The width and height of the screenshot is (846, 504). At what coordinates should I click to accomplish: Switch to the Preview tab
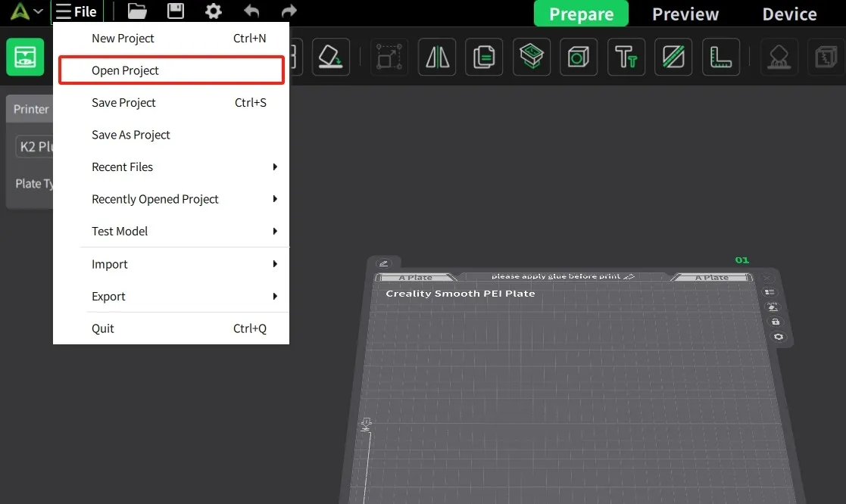[x=685, y=14]
